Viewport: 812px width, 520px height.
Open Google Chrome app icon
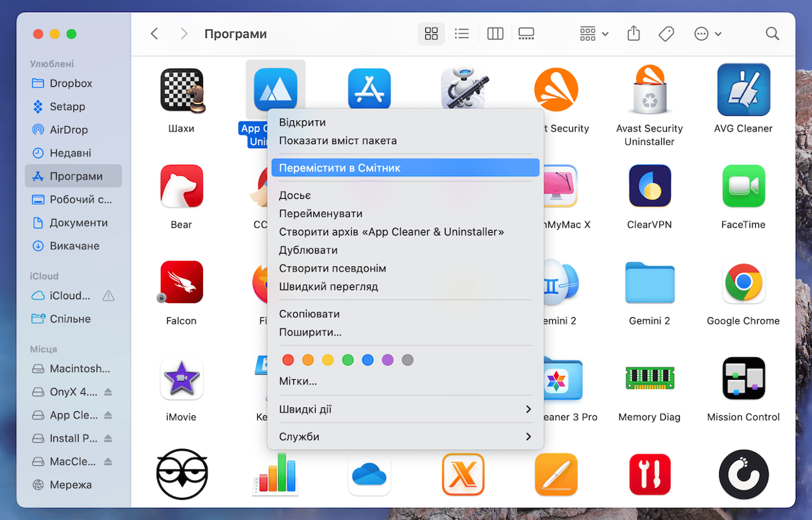743,282
